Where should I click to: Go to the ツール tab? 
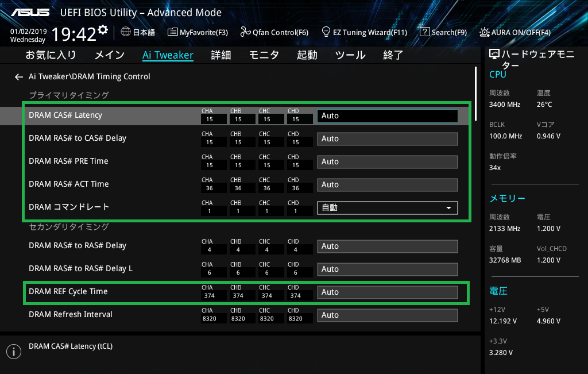pos(350,55)
